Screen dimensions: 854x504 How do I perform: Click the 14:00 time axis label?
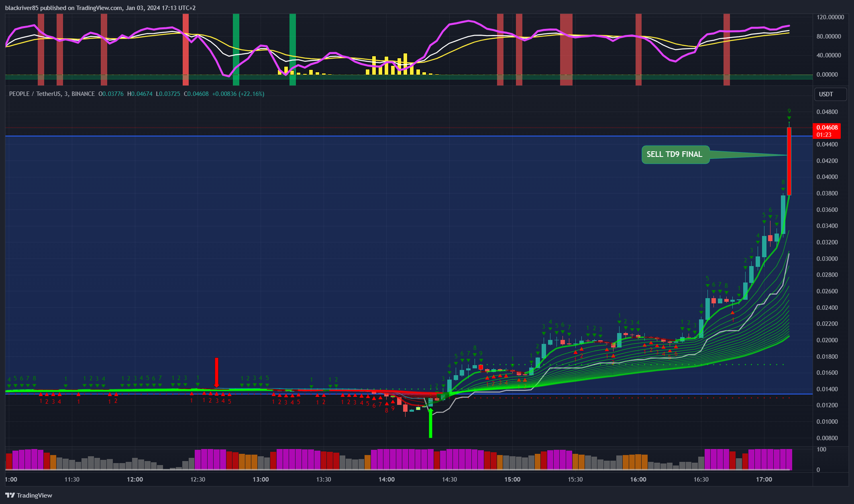point(387,480)
